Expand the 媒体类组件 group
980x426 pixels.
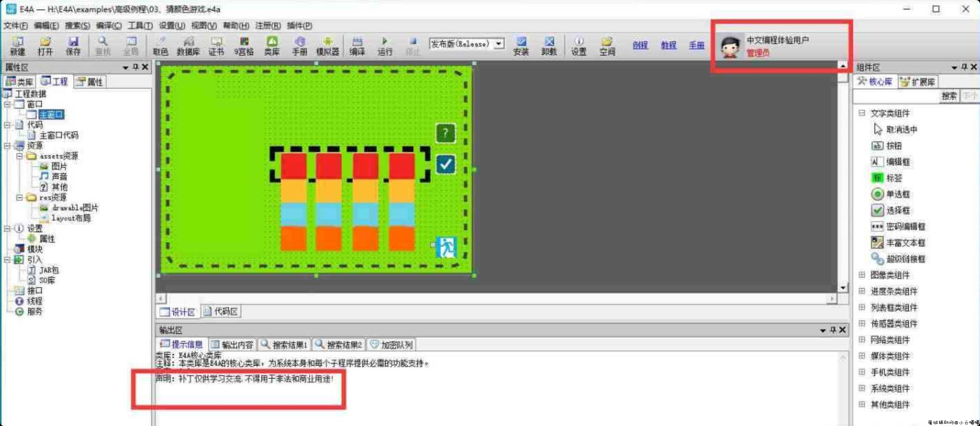862,356
